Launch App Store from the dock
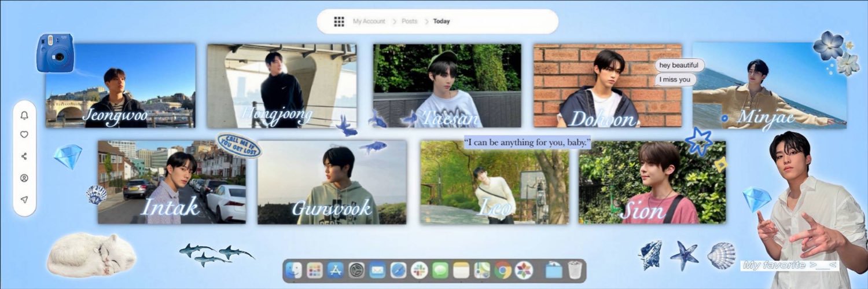 tap(336, 270)
